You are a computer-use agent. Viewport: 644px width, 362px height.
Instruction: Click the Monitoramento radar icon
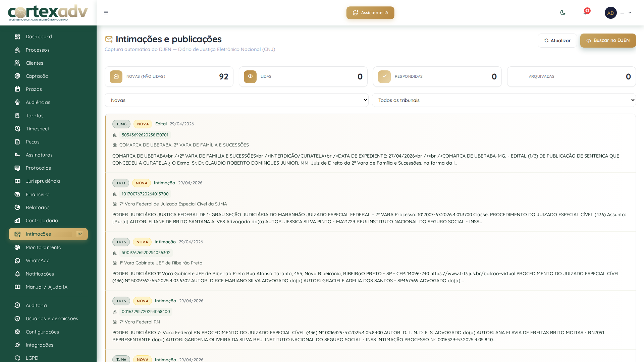[17, 247]
